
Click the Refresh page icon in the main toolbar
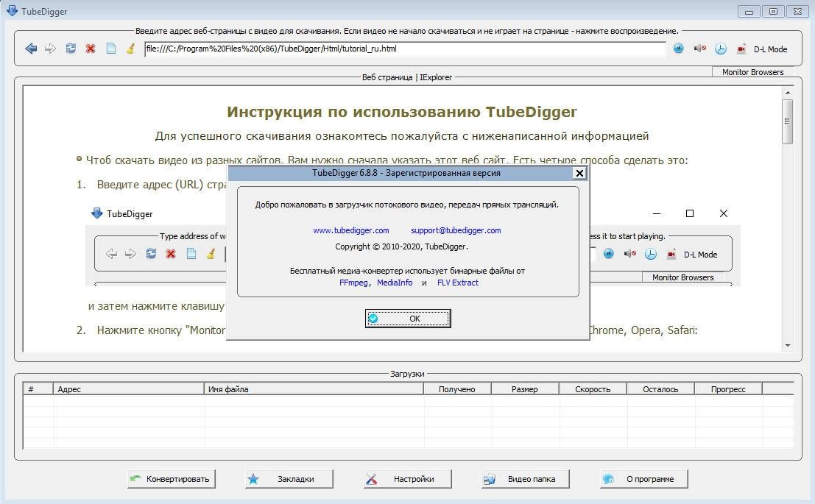(x=71, y=49)
